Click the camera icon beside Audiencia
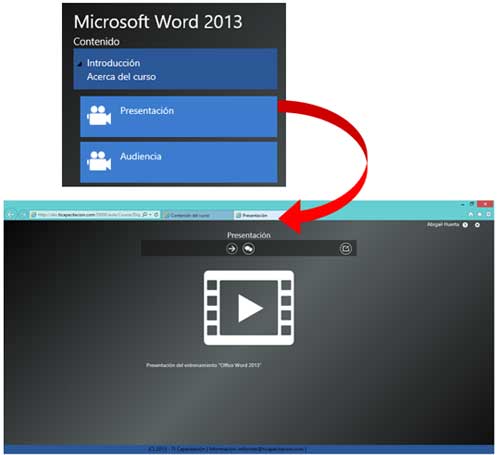The height and width of the screenshot is (455, 500). [99, 161]
